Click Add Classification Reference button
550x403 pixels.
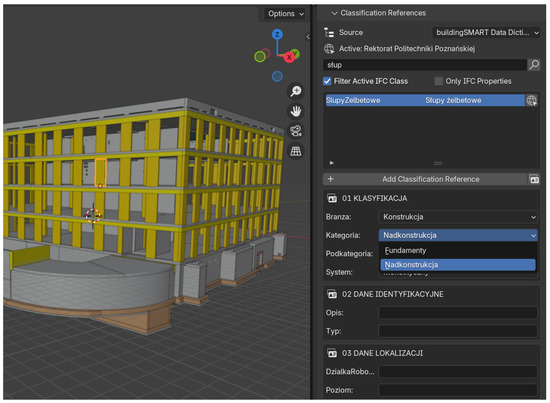coord(425,179)
